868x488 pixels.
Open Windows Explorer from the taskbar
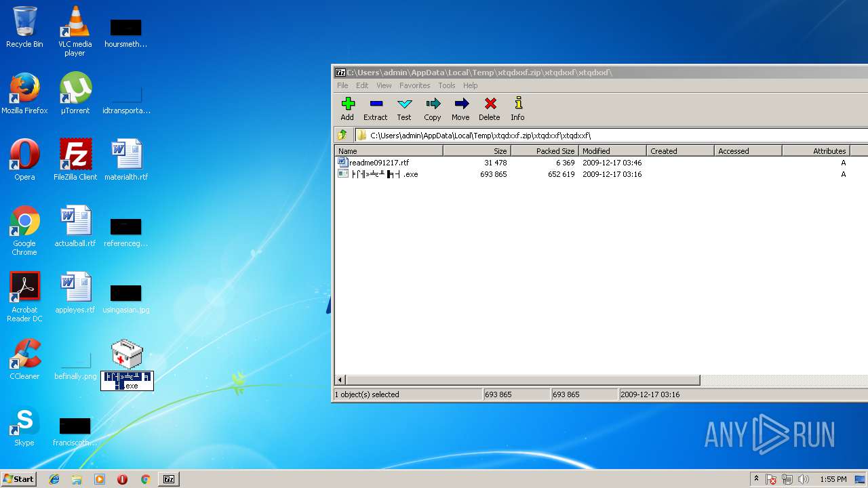click(77, 479)
